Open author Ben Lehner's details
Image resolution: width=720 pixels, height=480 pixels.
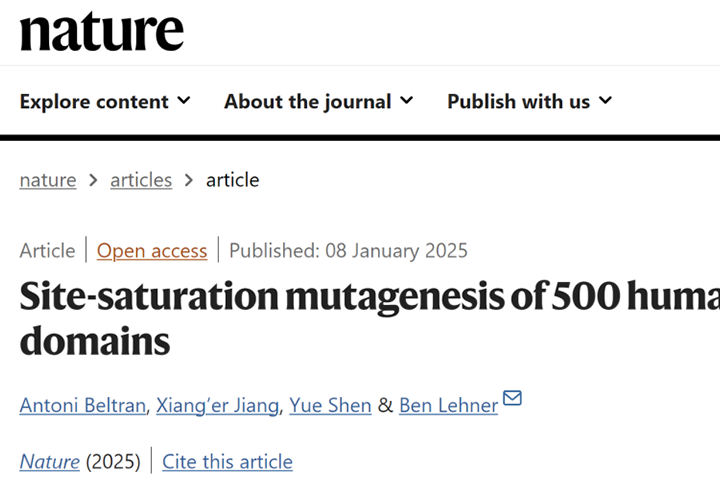coord(448,405)
